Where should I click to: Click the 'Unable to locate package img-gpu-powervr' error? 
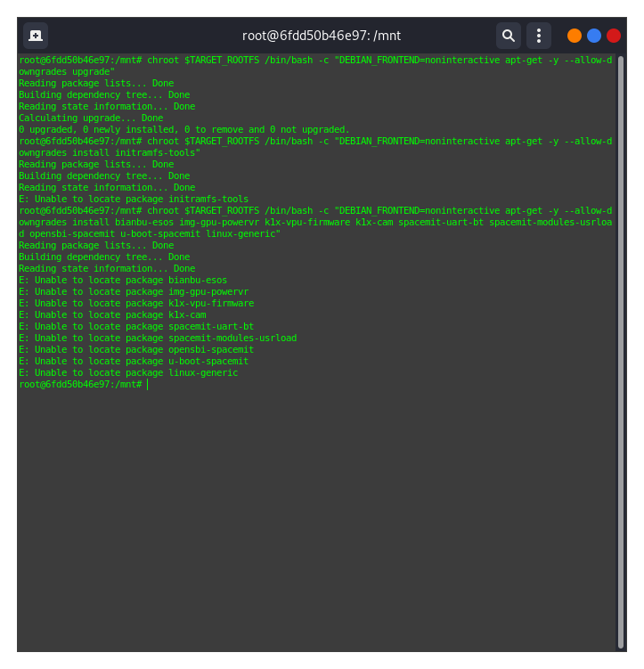134,291
